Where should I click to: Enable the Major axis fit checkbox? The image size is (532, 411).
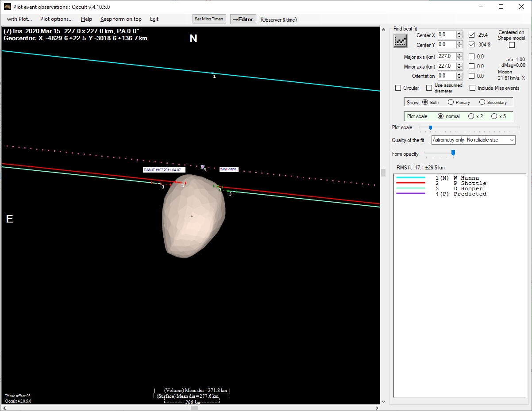[472, 56]
